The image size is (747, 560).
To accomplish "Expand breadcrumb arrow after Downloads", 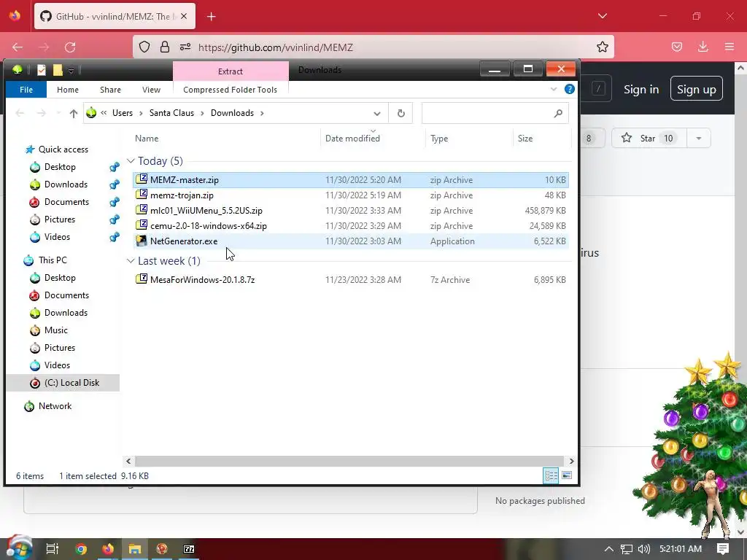I will [x=262, y=113].
